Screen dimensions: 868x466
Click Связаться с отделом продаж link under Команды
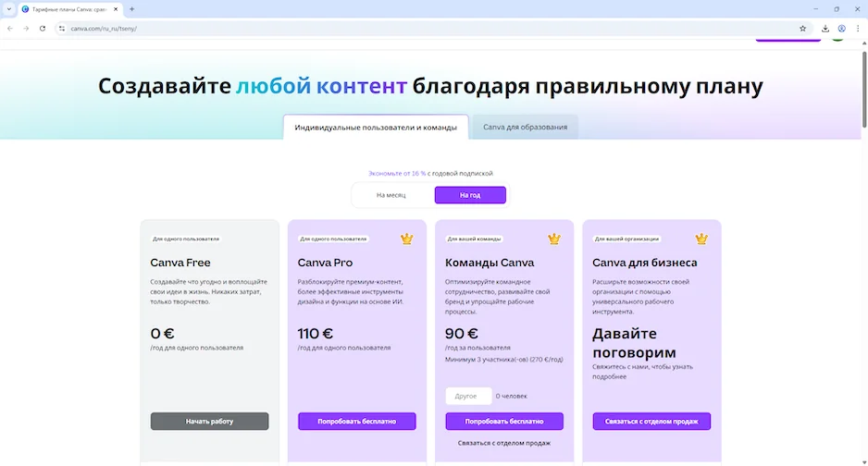point(503,443)
